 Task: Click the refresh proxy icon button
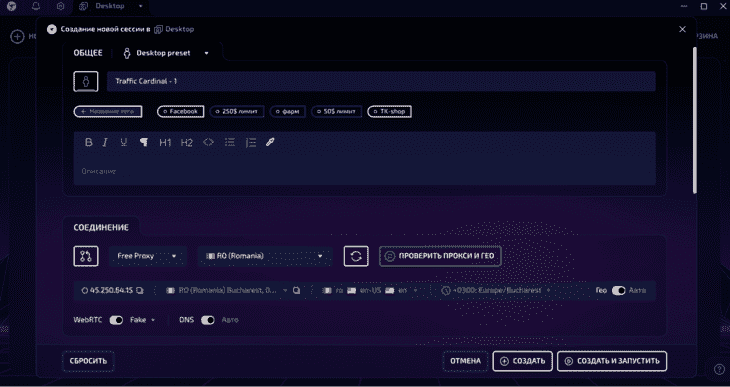tap(356, 256)
